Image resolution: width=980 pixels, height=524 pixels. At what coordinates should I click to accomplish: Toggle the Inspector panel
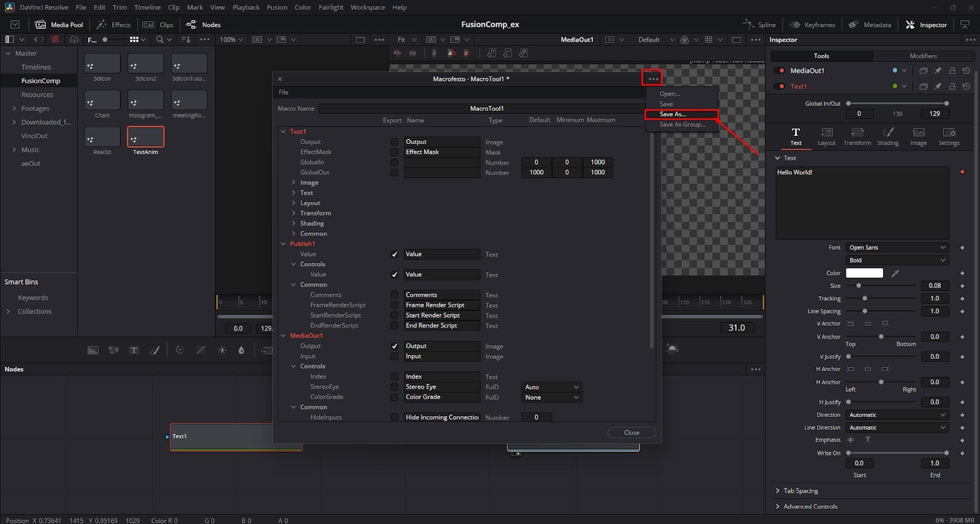(926, 24)
